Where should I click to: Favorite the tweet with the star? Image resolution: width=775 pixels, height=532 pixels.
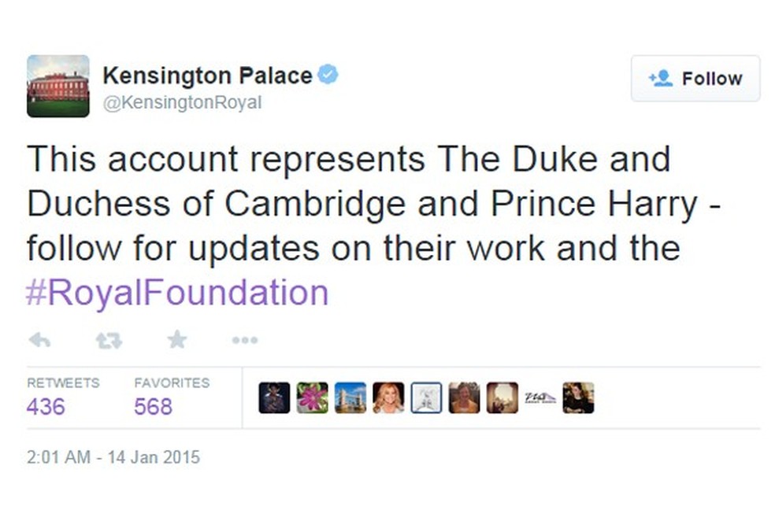[x=176, y=339]
